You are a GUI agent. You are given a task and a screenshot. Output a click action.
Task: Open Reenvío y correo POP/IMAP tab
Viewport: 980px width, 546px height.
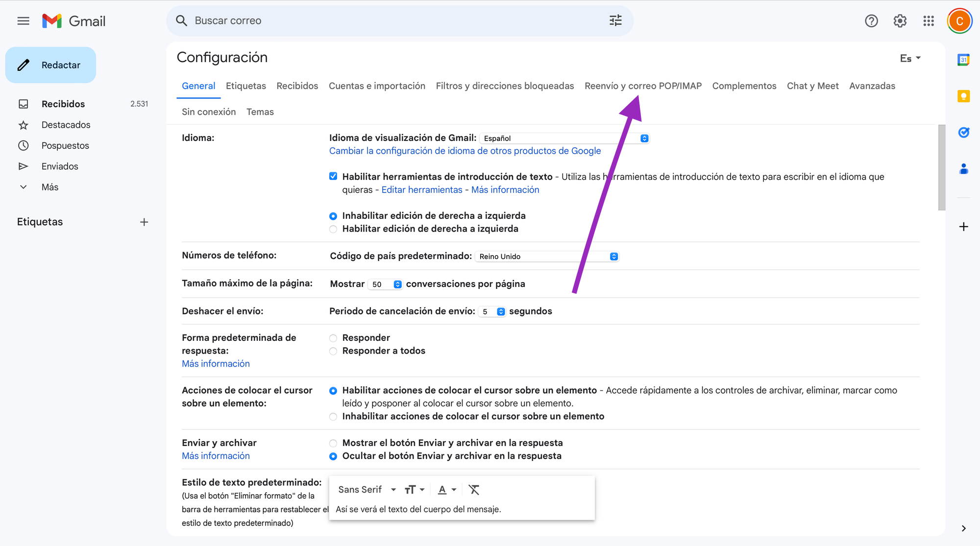tap(642, 86)
